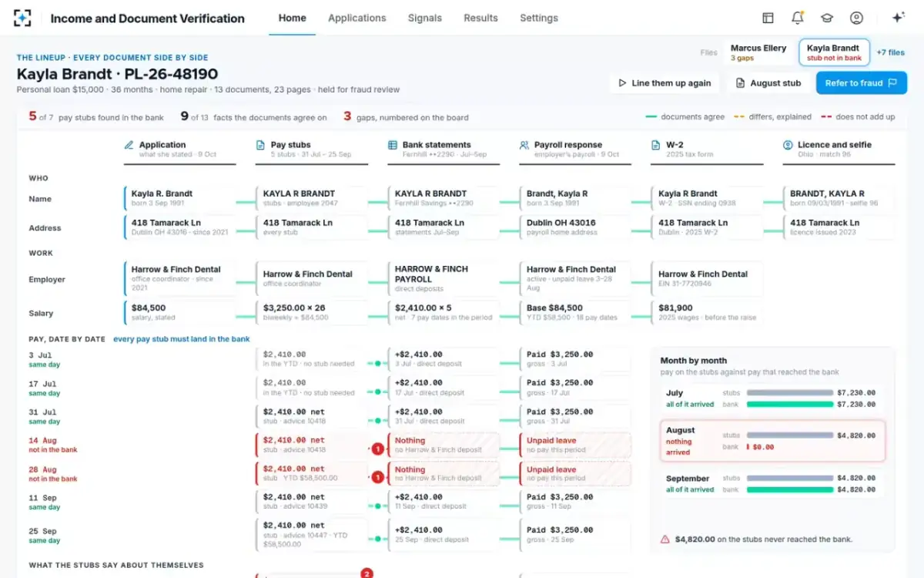The image size is (924, 578).
Task: Open the Settings tab
Action: pos(539,18)
